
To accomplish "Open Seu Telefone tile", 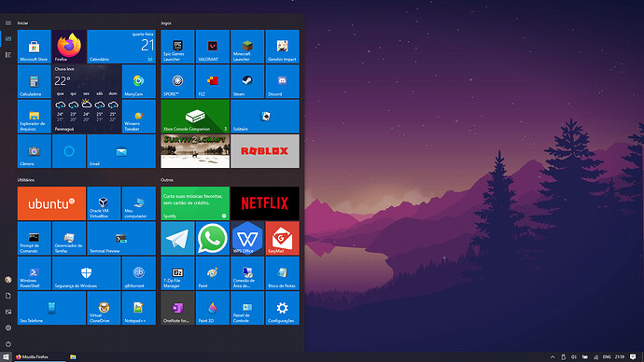I will tap(51, 308).
